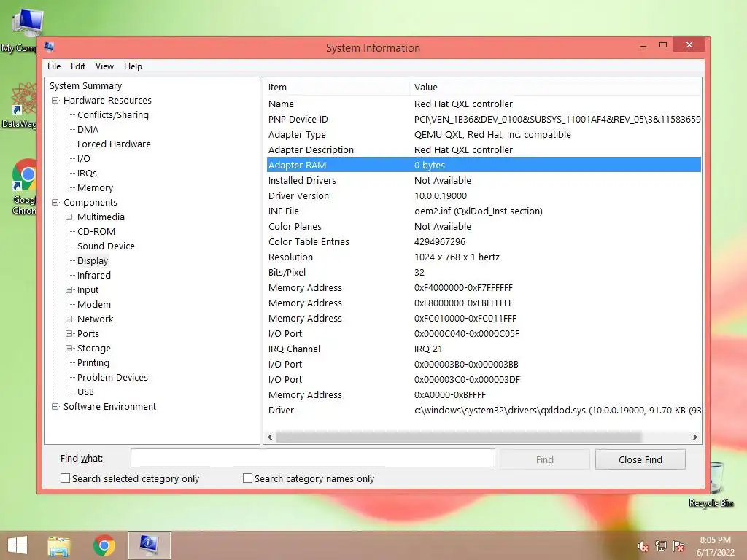747x560 pixels.
Task: Click the Value column header
Action: click(555, 87)
